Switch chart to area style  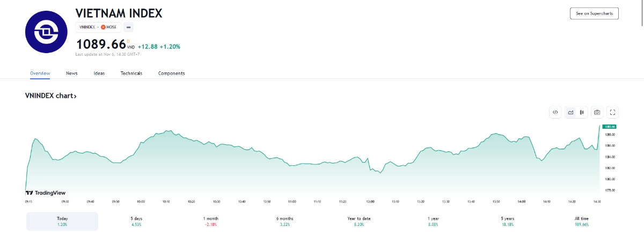(x=570, y=112)
